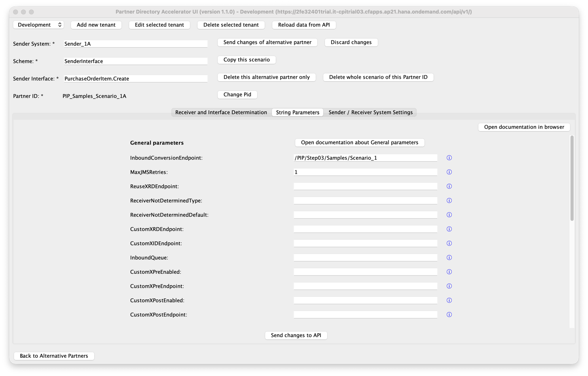
Task: Click the CustomXPreEnabled input field
Action: coord(366,272)
